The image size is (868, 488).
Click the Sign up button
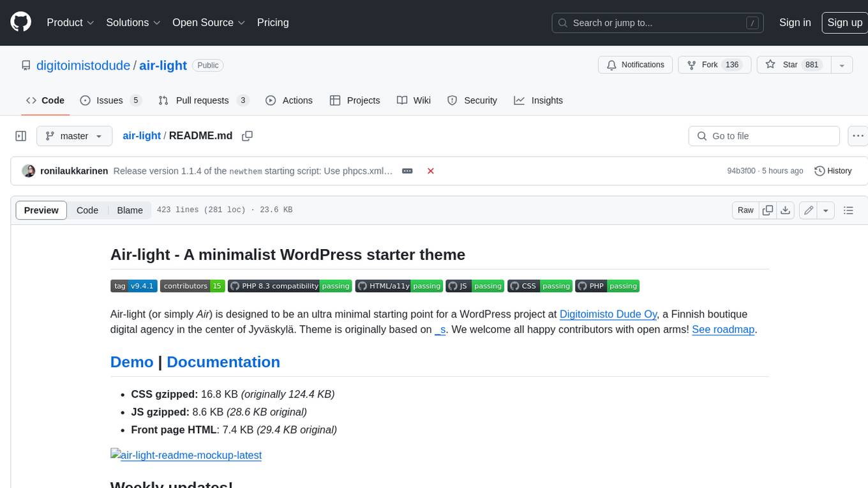(x=844, y=22)
